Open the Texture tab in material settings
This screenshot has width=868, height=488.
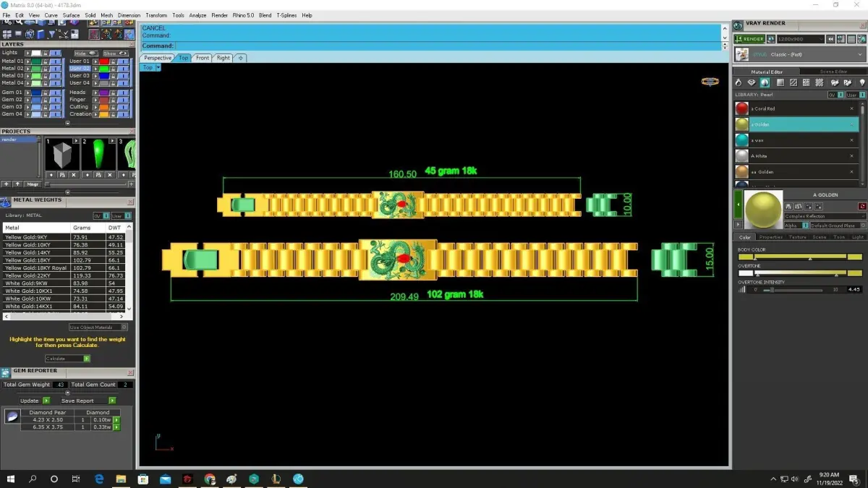(797, 237)
